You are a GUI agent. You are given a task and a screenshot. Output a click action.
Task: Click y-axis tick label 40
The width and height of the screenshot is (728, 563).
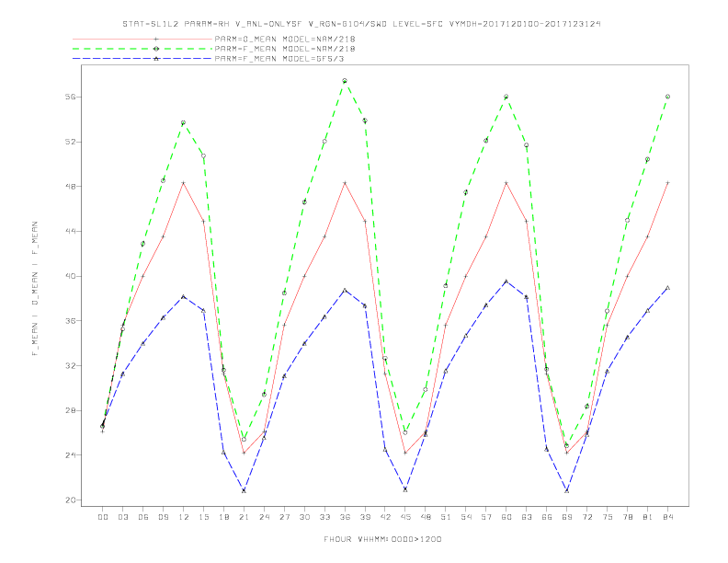72,276
